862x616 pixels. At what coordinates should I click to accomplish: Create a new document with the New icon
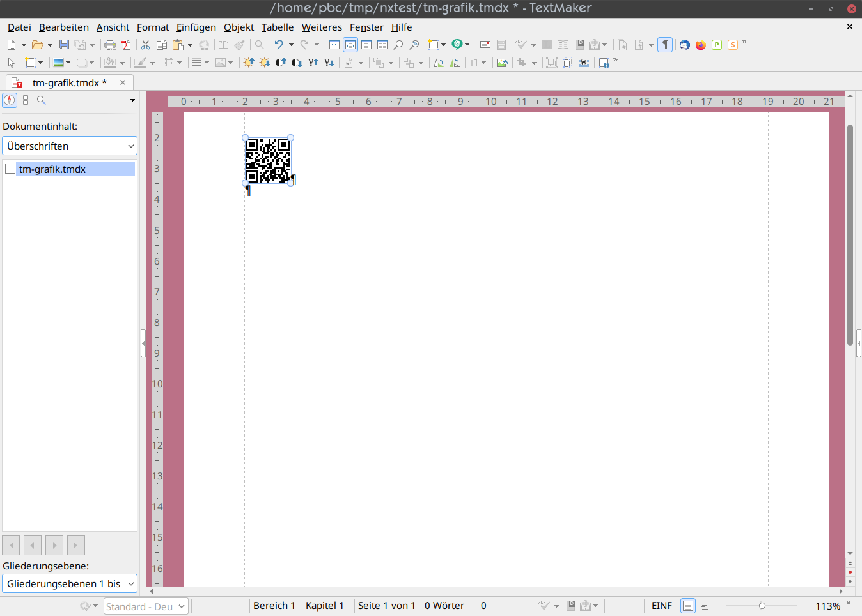(x=12, y=45)
